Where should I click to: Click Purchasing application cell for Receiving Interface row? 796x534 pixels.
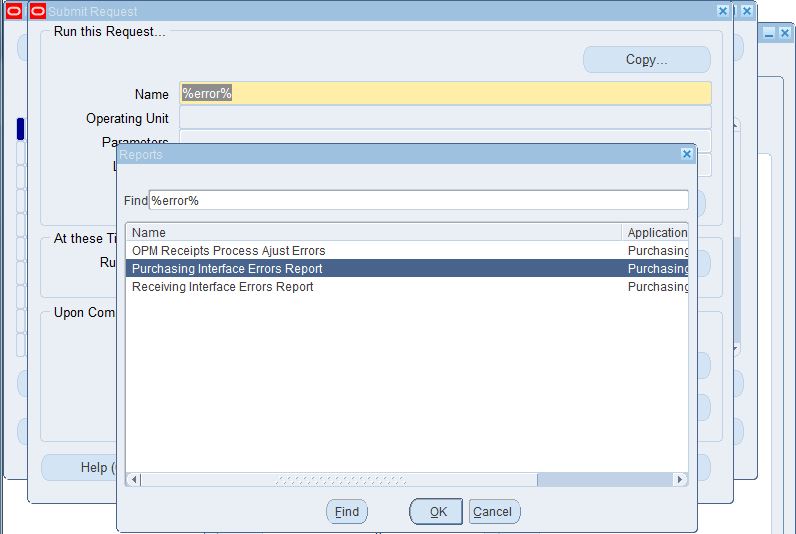[657, 287]
